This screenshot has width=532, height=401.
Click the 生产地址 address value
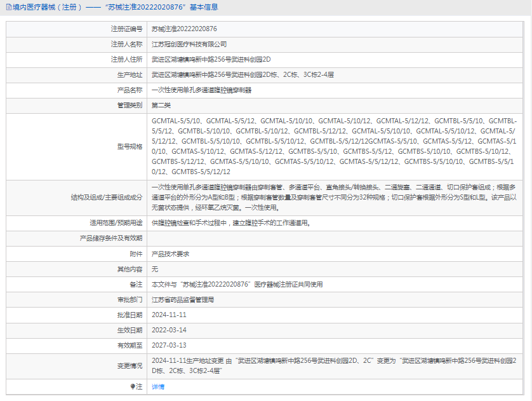click(x=243, y=75)
